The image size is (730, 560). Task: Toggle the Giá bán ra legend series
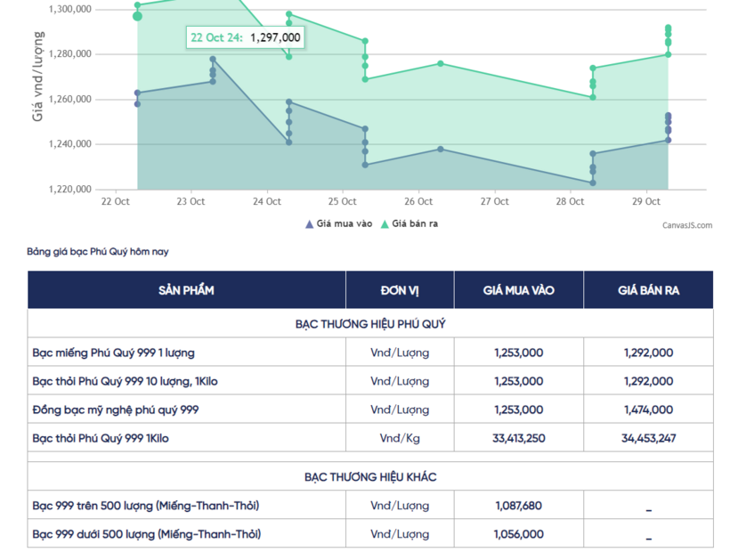pos(410,223)
